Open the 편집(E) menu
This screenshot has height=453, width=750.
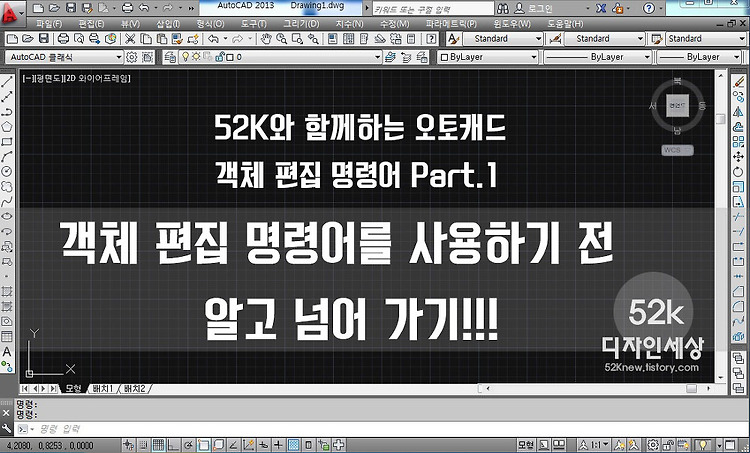click(x=91, y=23)
